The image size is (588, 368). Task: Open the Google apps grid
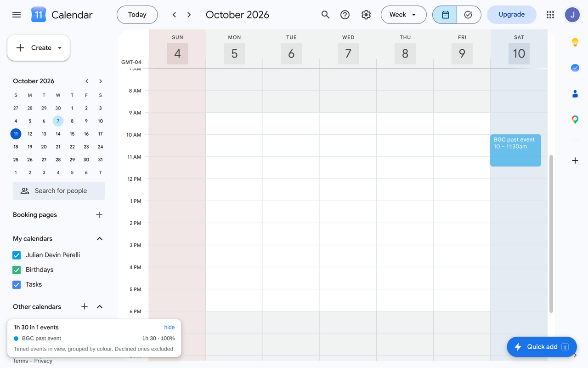tap(550, 15)
